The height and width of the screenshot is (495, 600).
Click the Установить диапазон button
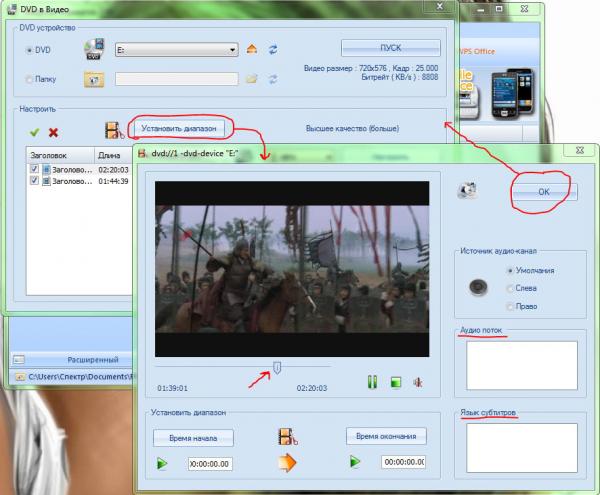179,128
